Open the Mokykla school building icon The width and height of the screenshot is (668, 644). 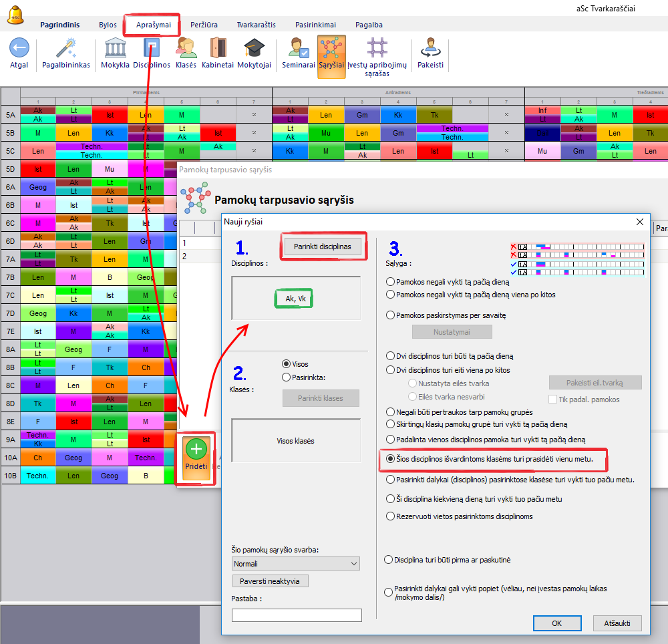click(x=115, y=49)
